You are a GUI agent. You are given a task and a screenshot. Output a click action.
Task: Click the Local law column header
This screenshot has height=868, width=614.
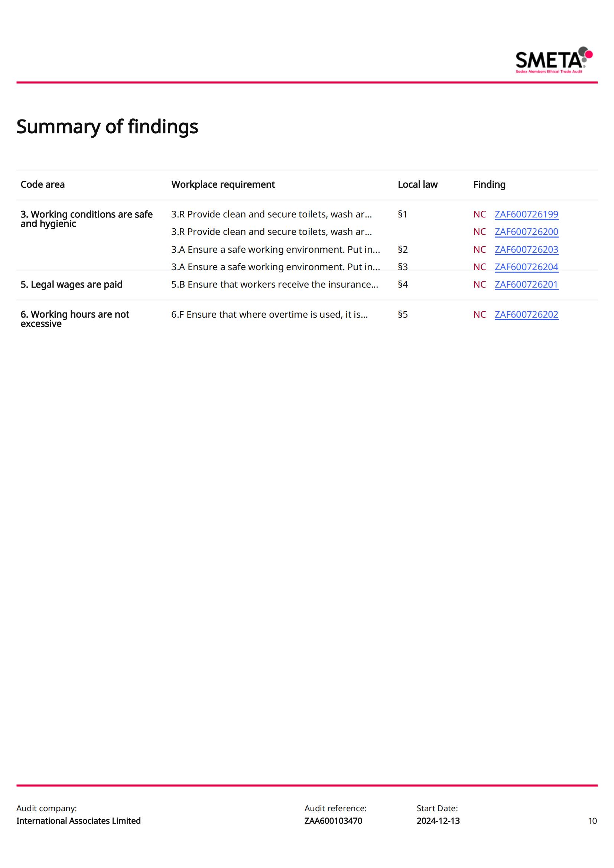click(417, 184)
